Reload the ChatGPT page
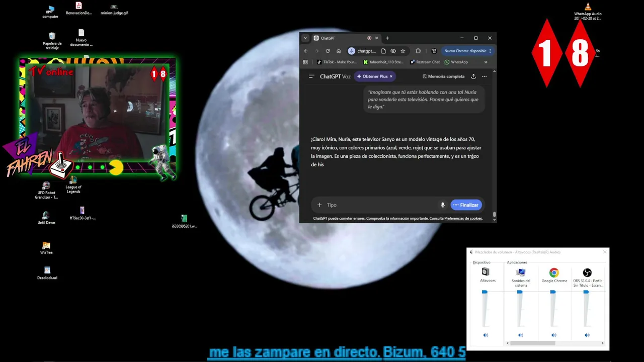644x362 pixels. click(328, 51)
